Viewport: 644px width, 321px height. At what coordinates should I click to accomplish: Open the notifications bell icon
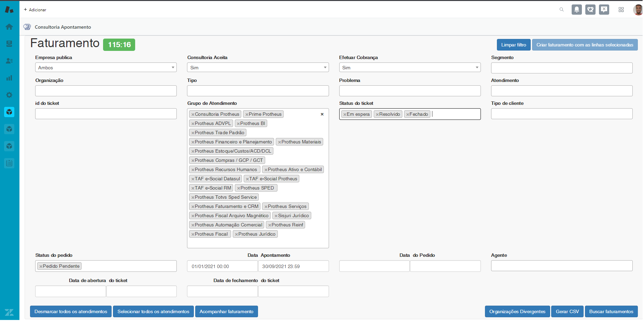576,10
